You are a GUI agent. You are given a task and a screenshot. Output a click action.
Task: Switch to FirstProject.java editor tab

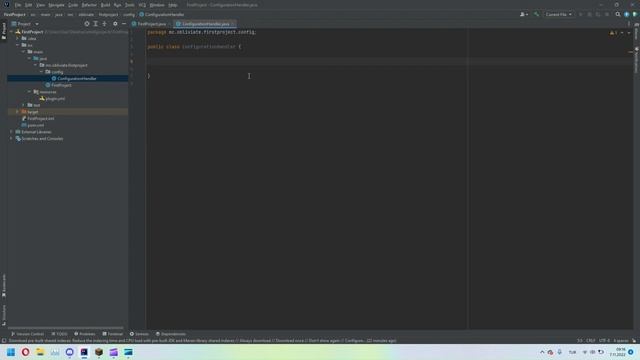point(149,24)
